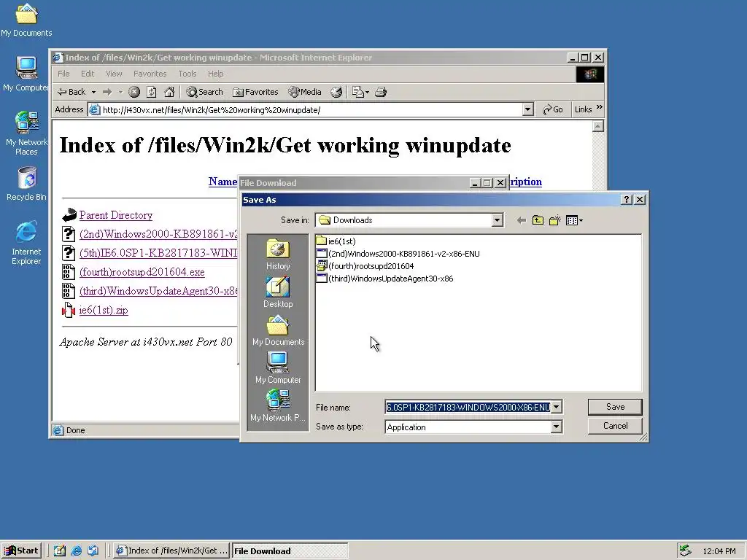Image resolution: width=747 pixels, height=560 pixels.
Task: Click the IE page scrollbar up arrow
Action: coord(598,126)
